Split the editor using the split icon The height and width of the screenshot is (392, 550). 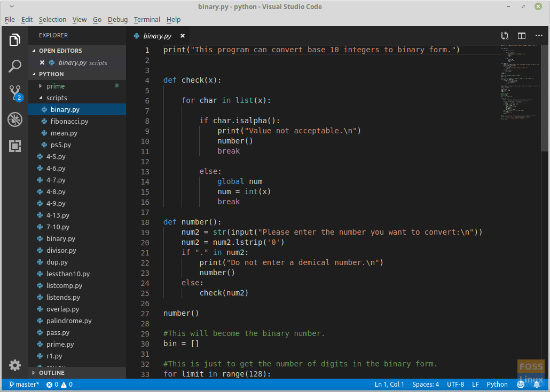tap(522, 36)
